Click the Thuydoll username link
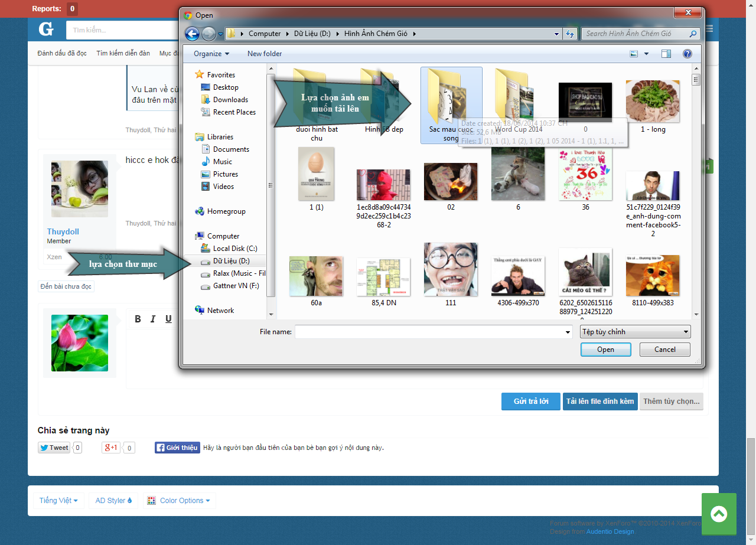Viewport: 756px width, 545px height. point(63,232)
